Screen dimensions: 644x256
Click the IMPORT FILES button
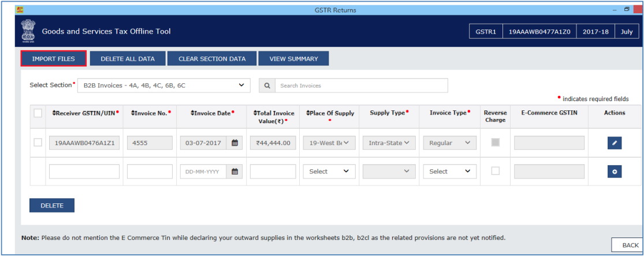tap(53, 59)
